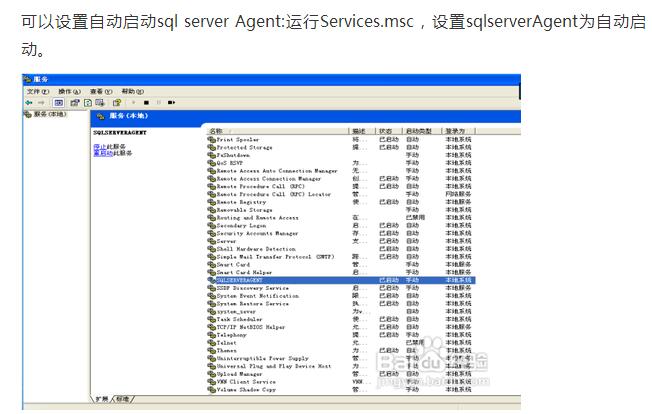Switch to the 标准 tab
Screen dimensions: 652x414
(123, 399)
